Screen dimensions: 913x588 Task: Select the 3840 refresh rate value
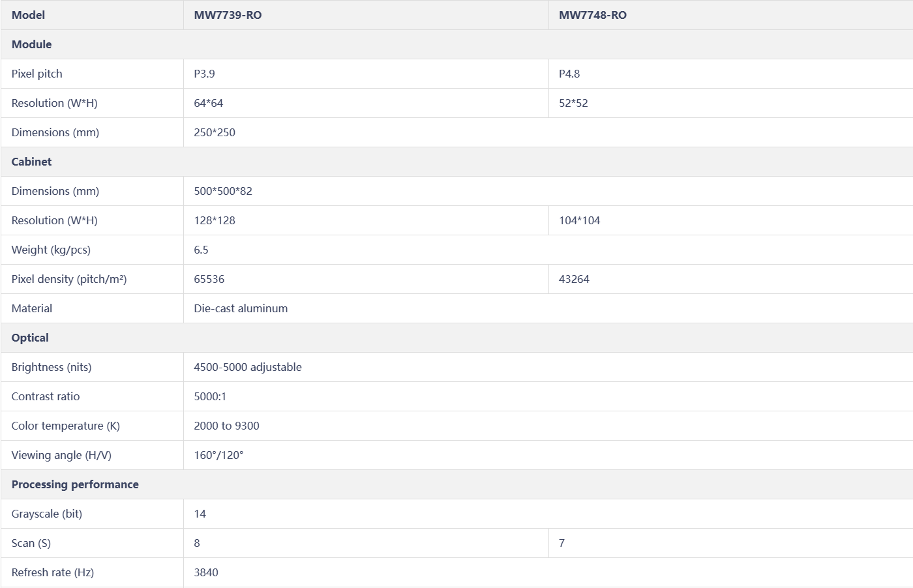click(205, 572)
